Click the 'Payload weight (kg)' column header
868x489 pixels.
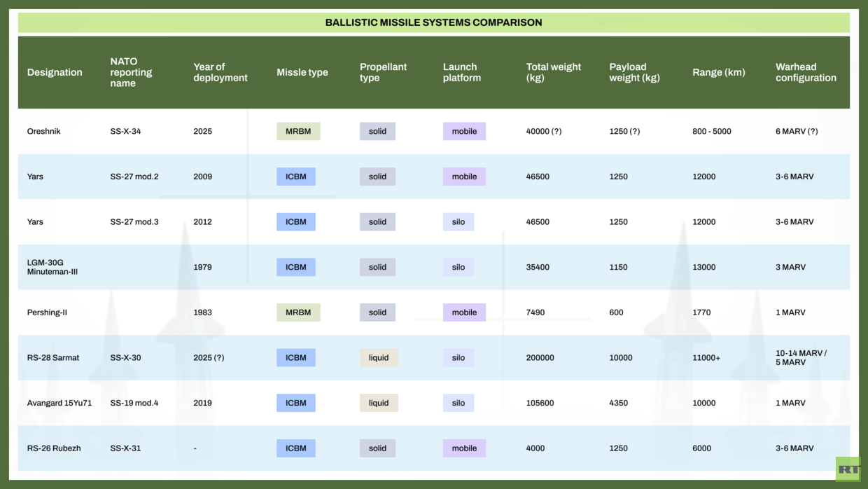point(634,72)
